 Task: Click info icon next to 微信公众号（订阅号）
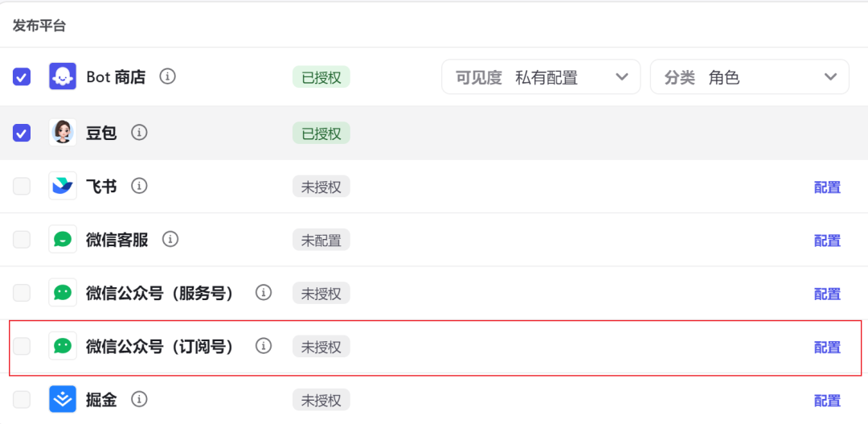click(263, 346)
